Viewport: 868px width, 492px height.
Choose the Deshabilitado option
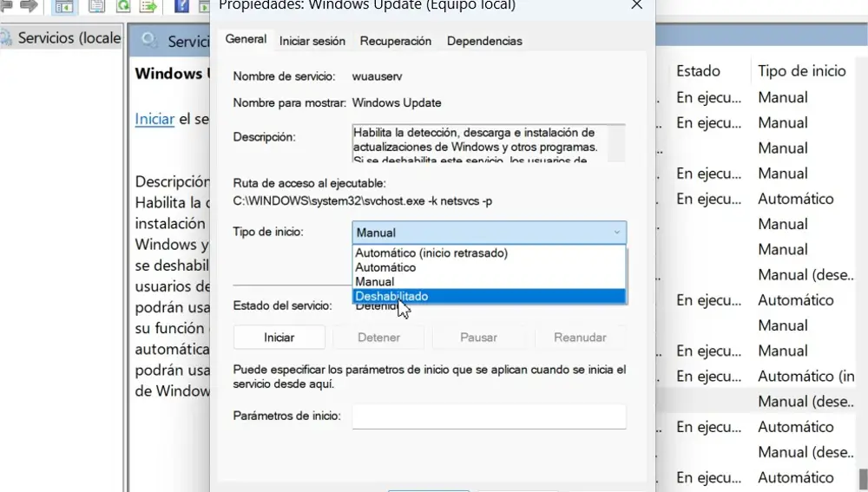[489, 296]
